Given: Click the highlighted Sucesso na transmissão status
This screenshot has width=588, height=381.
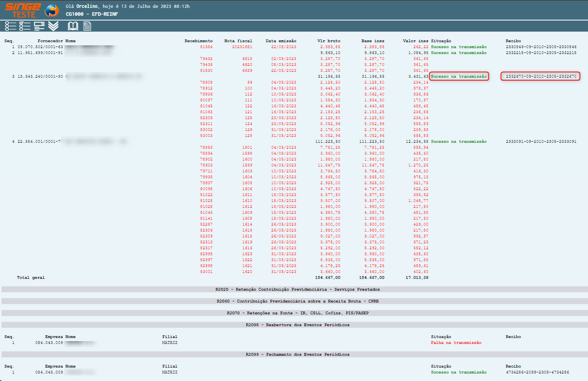Looking at the screenshot, I should click(458, 77).
